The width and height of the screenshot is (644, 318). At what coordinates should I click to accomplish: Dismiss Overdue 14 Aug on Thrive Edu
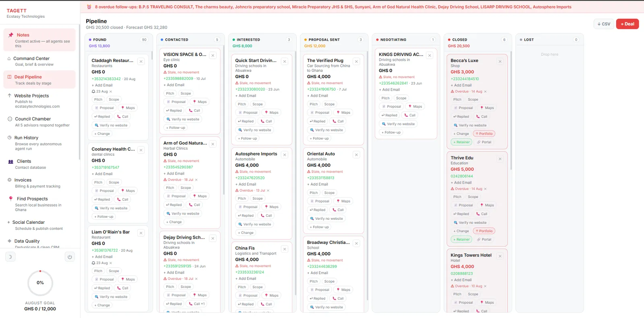point(485,189)
